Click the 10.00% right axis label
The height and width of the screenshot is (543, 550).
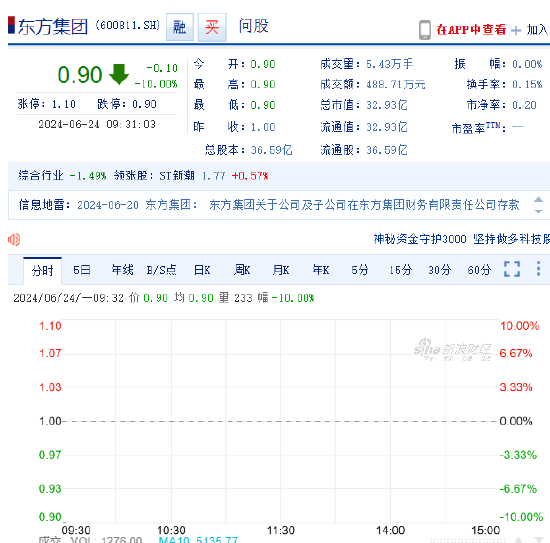click(519, 326)
